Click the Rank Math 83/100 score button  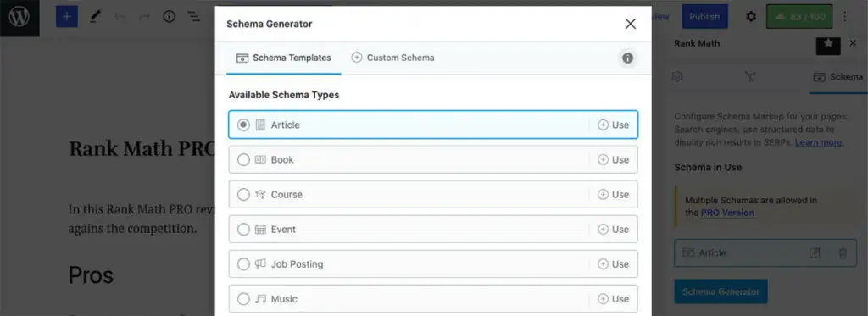click(799, 17)
